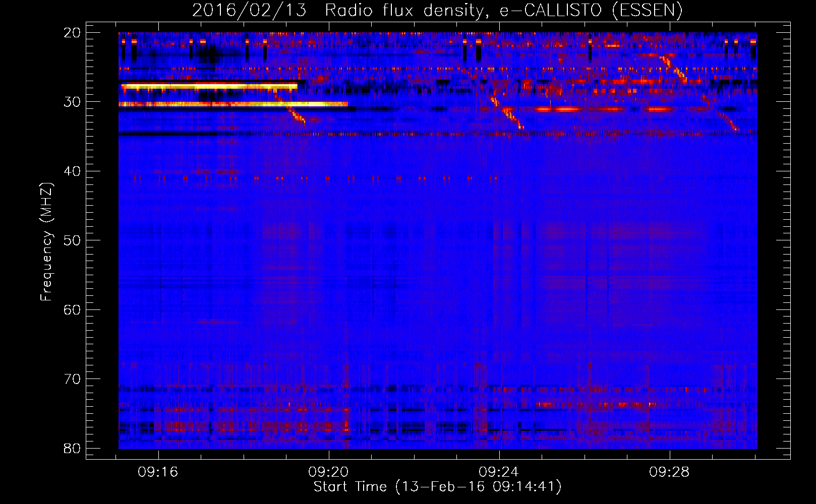Click the 60 frequency tick label

[x=72, y=309]
